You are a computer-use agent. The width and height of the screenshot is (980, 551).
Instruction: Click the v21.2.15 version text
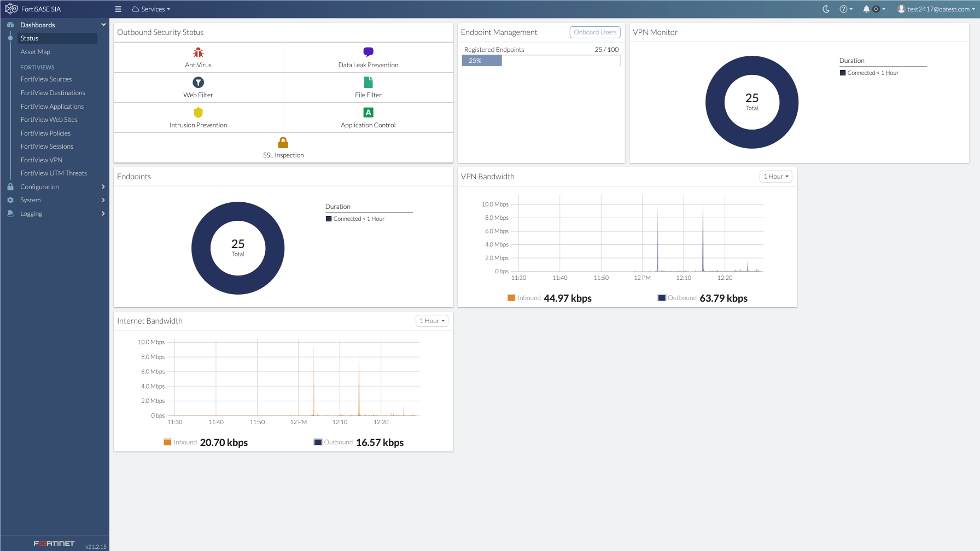(96, 547)
